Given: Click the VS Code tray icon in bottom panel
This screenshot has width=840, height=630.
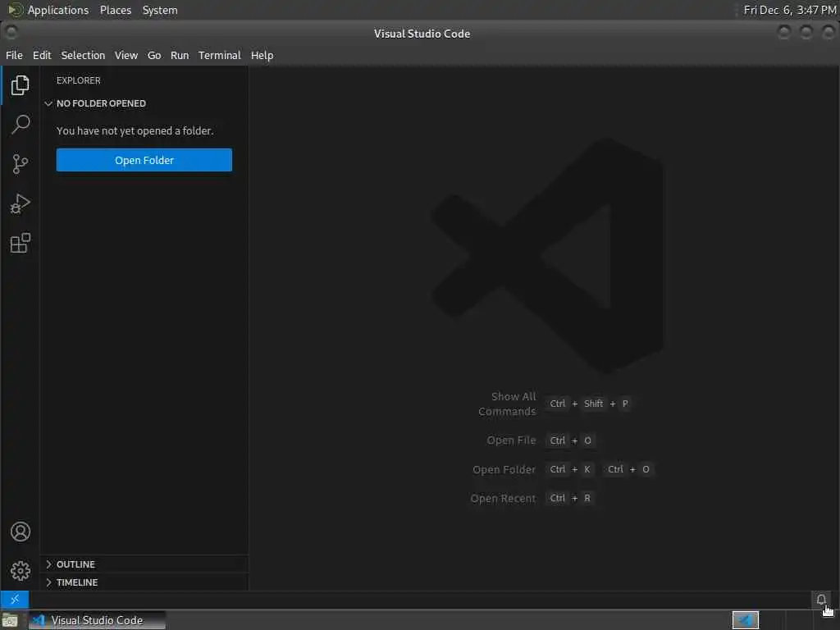Looking at the screenshot, I should pyautogui.click(x=745, y=620).
